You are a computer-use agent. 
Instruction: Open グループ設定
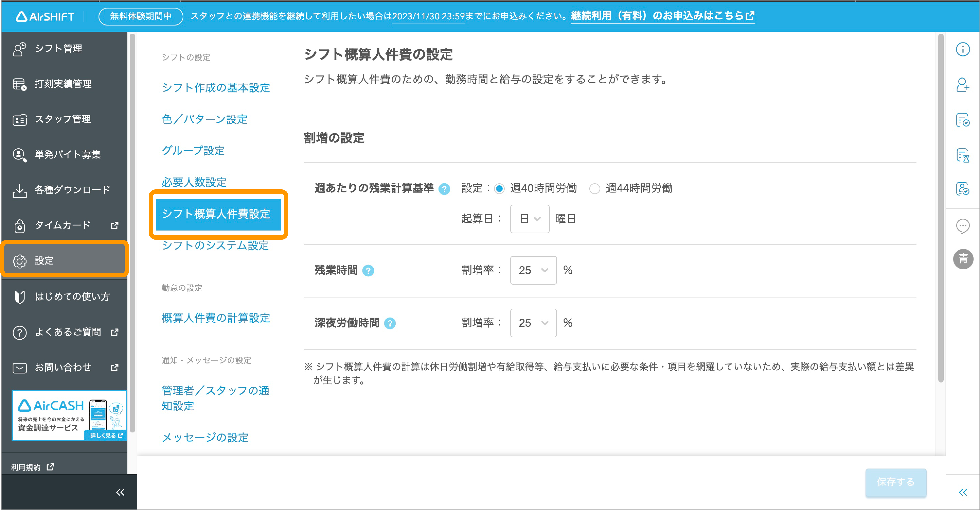coord(193,150)
